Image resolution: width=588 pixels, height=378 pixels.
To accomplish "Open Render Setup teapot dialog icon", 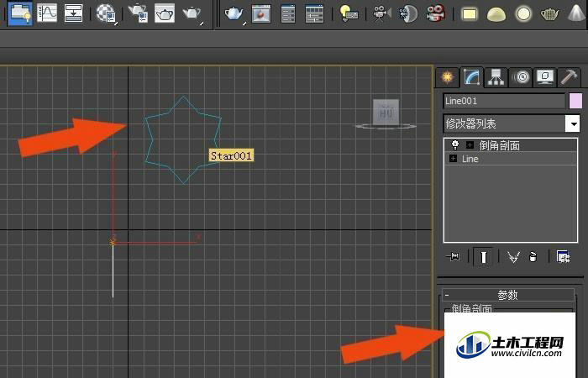I will point(138,13).
